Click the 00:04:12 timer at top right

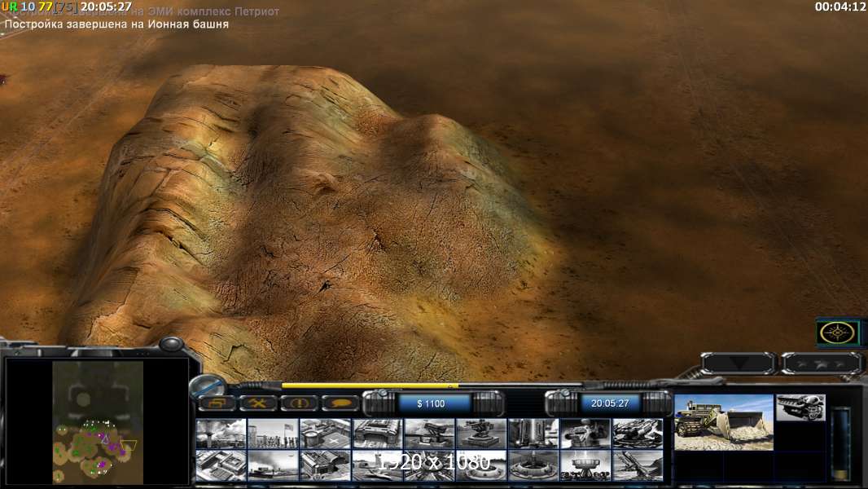(x=840, y=7)
